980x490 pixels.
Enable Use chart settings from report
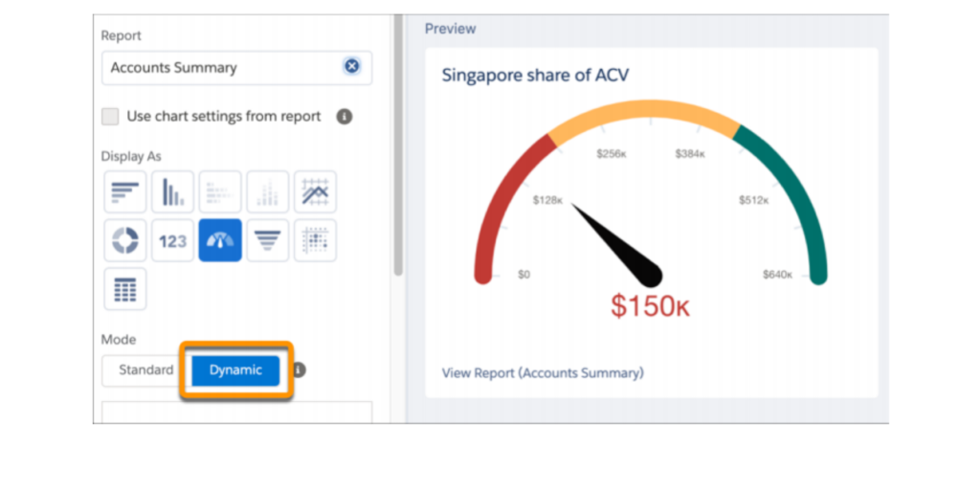point(111,117)
